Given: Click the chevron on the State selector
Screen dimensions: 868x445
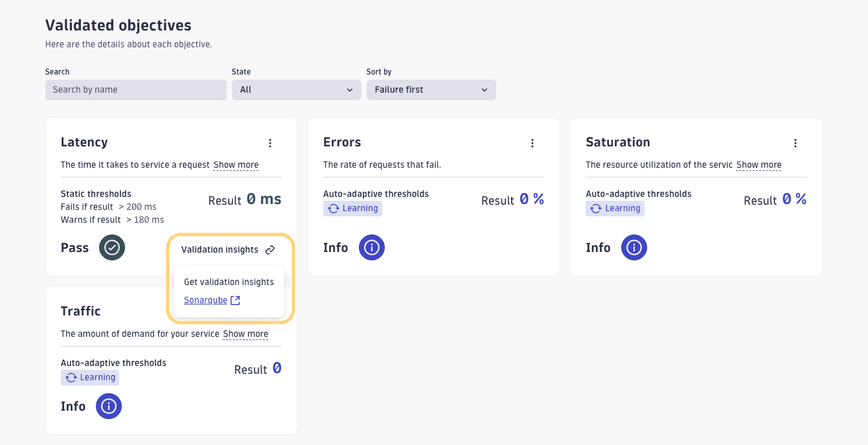Looking at the screenshot, I should pyautogui.click(x=350, y=90).
